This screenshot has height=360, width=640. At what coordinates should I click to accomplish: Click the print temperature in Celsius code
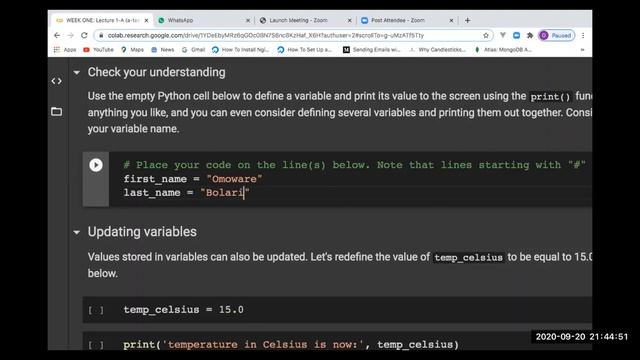pyautogui.click(x=291, y=344)
